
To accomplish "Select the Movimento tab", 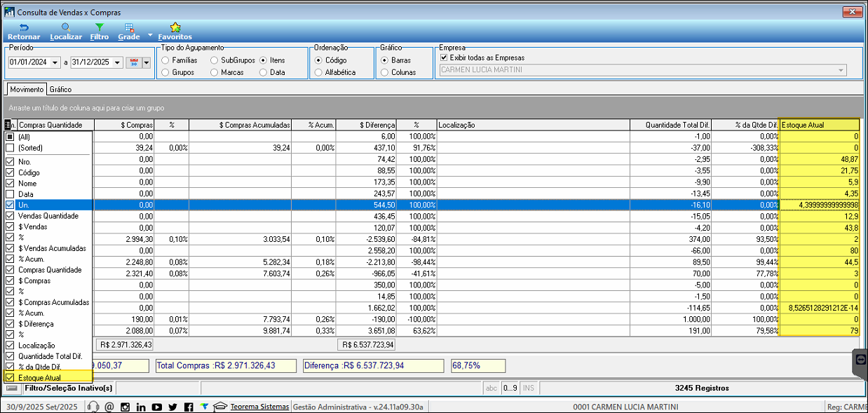I will [27, 90].
